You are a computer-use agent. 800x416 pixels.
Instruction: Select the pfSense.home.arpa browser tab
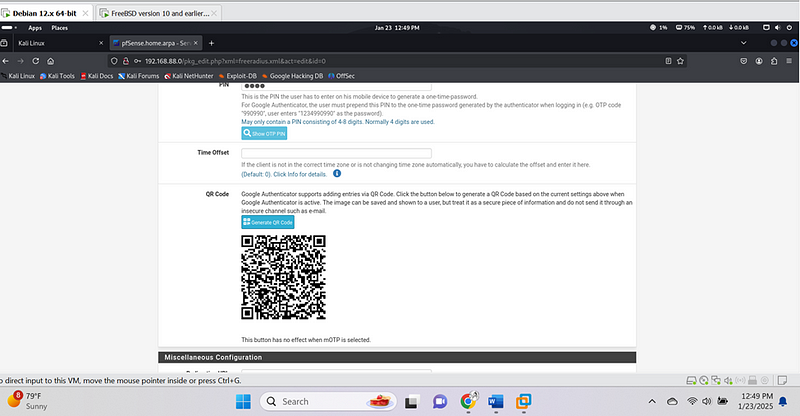[156, 43]
